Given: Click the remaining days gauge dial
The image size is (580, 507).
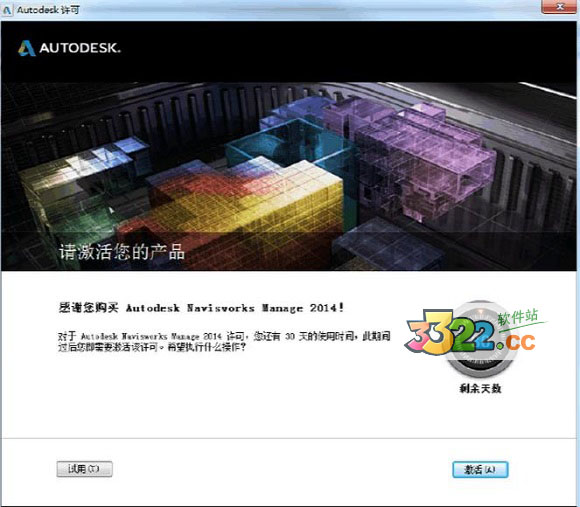Looking at the screenshot, I should [480, 338].
